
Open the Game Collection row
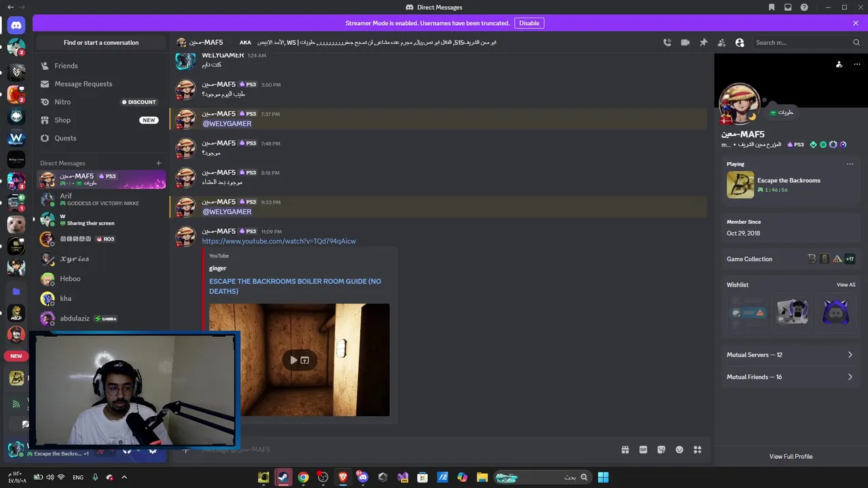(x=791, y=259)
